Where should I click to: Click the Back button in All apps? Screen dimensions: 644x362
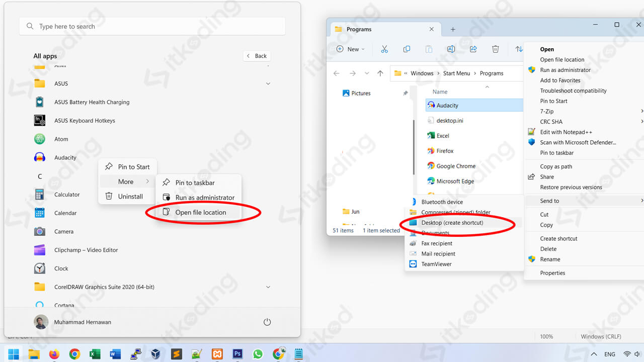click(257, 56)
